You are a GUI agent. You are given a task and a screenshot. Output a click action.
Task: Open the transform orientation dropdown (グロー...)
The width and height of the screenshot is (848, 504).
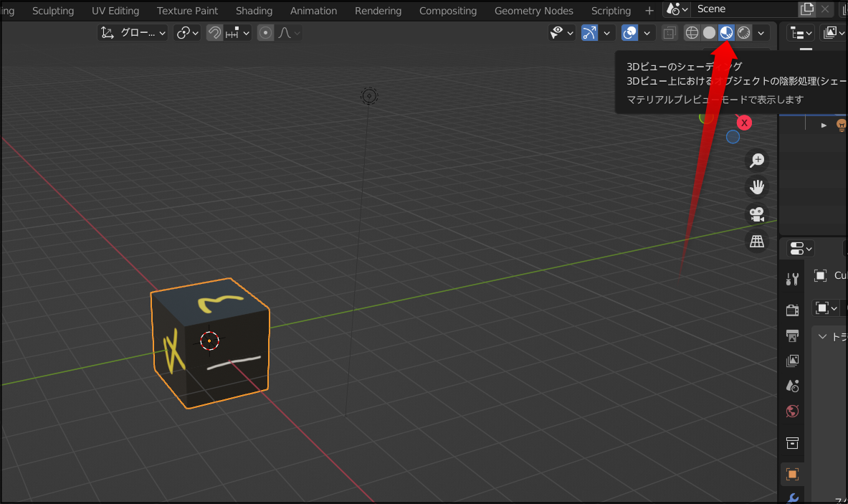pyautogui.click(x=133, y=33)
